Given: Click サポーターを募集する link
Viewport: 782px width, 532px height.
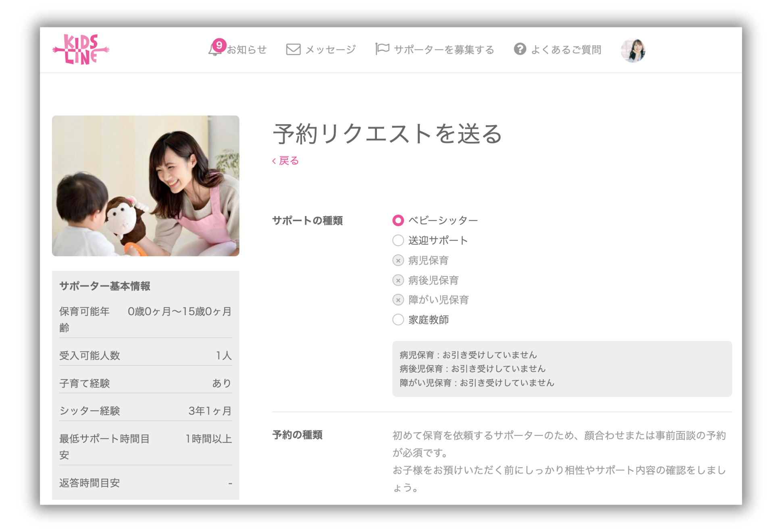Looking at the screenshot, I should [444, 50].
